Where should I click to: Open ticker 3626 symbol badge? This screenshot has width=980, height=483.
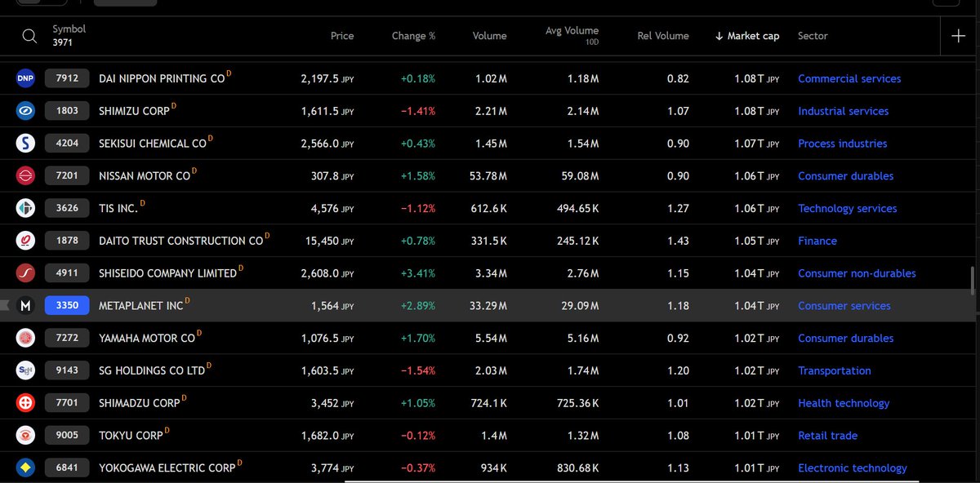point(67,208)
